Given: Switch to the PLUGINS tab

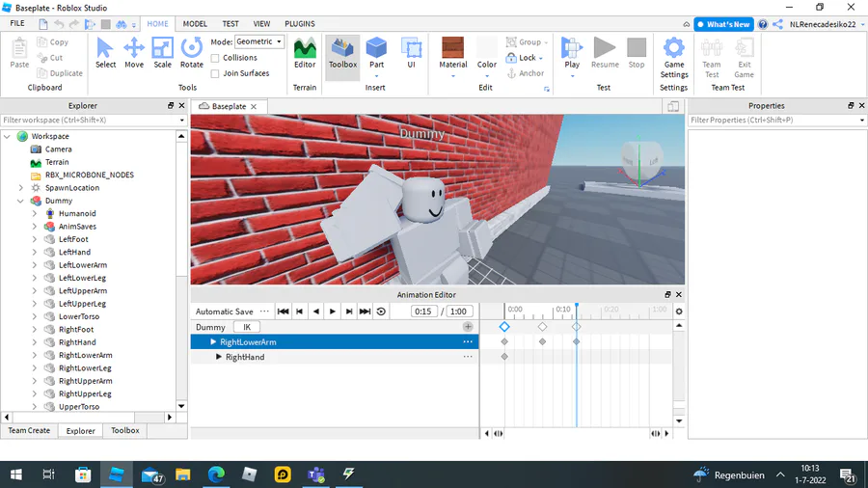Looking at the screenshot, I should click(x=300, y=24).
